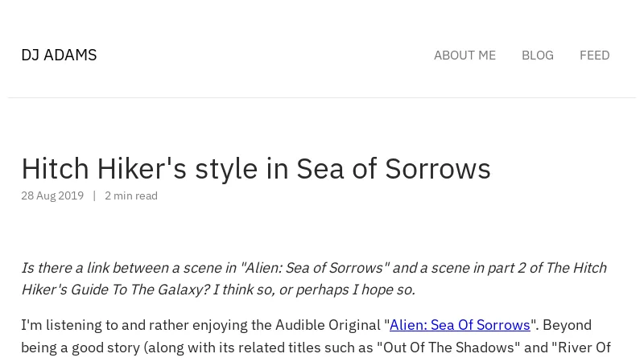Follow the "Alien: Sea Of Sorrows" hyperlink
644x362 pixels.
point(460,325)
